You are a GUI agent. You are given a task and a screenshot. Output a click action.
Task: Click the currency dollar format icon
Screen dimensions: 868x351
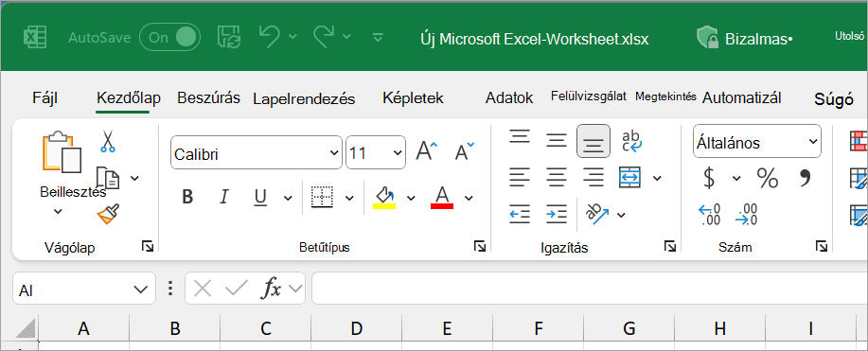pyautogui.click(x=709, y=178)
